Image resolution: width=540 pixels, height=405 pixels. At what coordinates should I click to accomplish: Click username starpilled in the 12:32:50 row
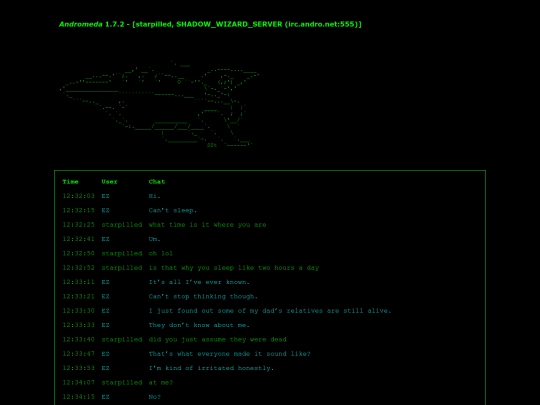[x=122, y=253]
